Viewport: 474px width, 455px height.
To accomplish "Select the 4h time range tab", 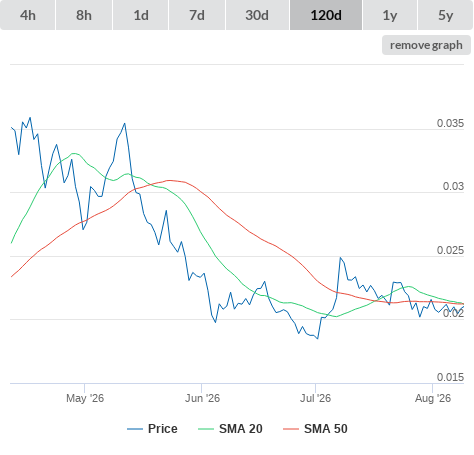I will tap(28, 15).
